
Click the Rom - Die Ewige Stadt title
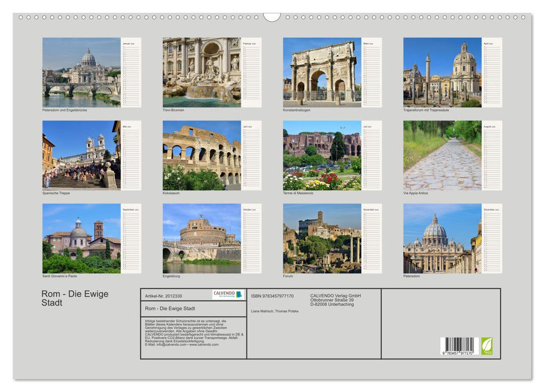pos(74,297)
